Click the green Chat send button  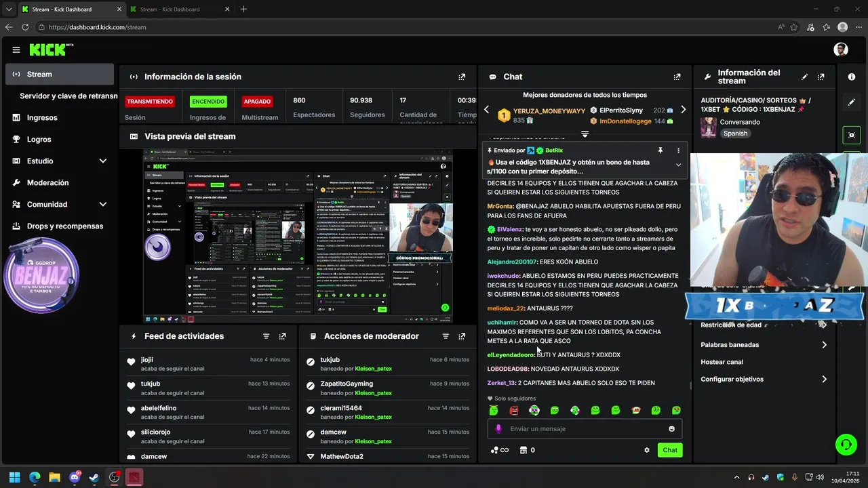point(670,450)
